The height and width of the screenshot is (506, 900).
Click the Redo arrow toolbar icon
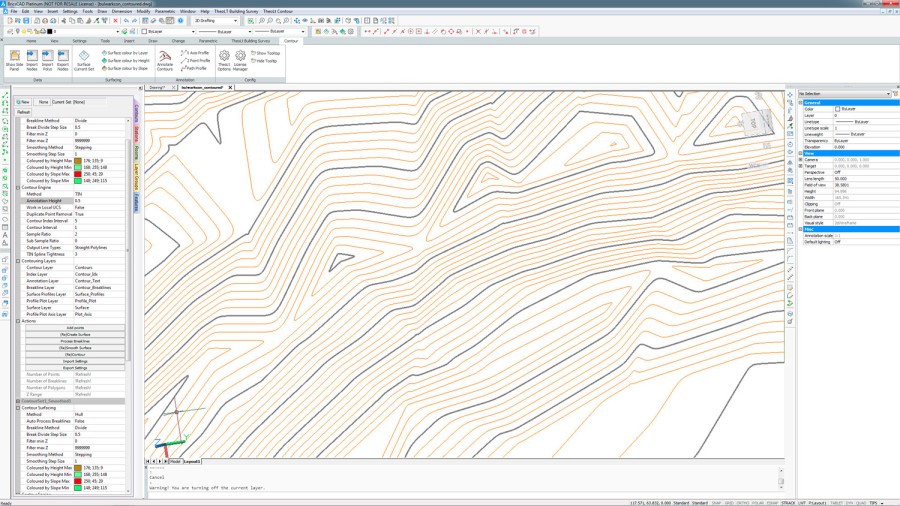(x=134, y=21)
